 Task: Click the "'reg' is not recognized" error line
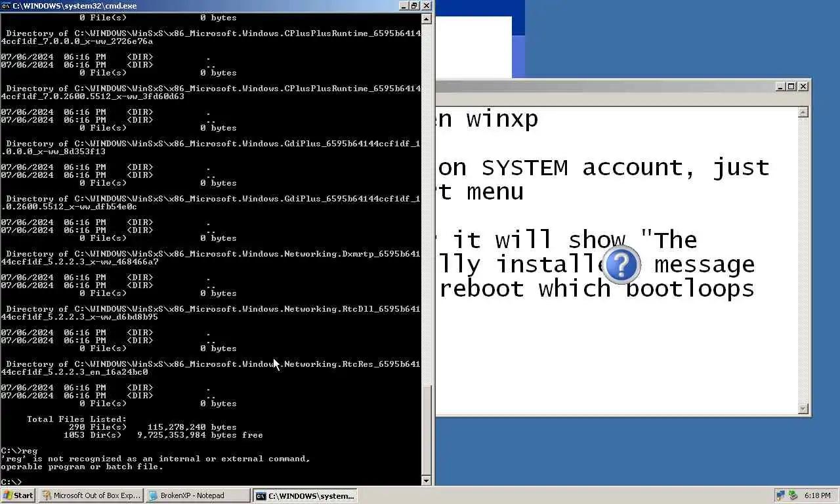tap(155, 459)
